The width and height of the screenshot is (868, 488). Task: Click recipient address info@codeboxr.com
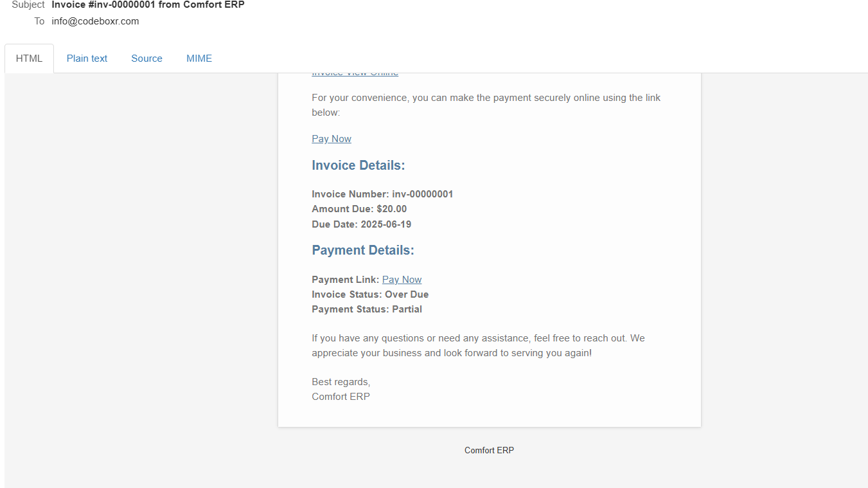click(x=95, y=21)
